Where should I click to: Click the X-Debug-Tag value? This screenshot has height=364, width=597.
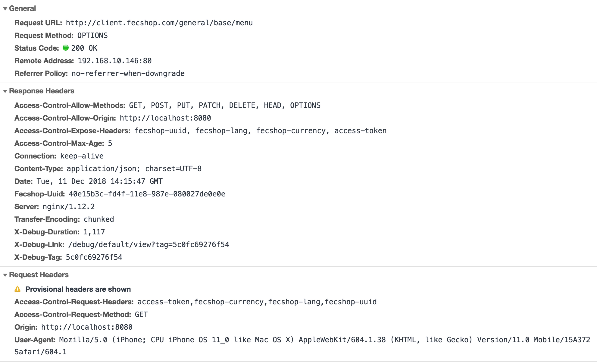pyautogui.click(x=94, y=257)
